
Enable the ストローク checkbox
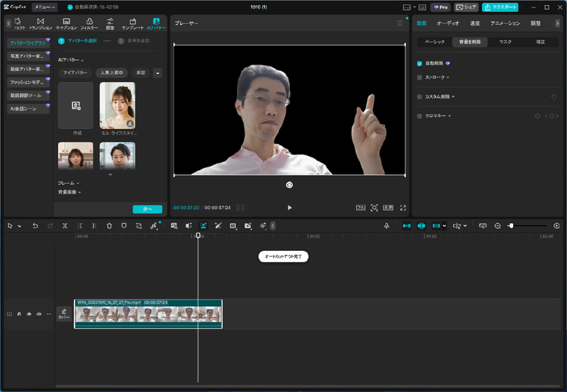(x=420, y=77)
